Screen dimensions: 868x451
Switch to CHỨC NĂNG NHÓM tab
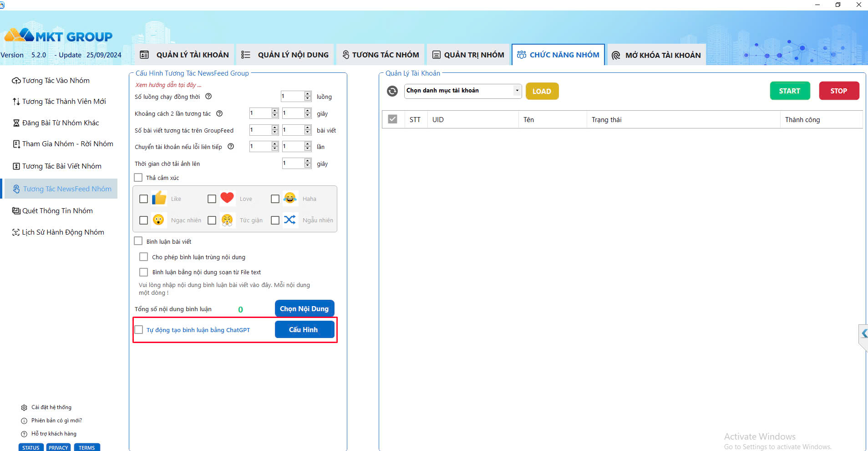(x=558, y=55)
